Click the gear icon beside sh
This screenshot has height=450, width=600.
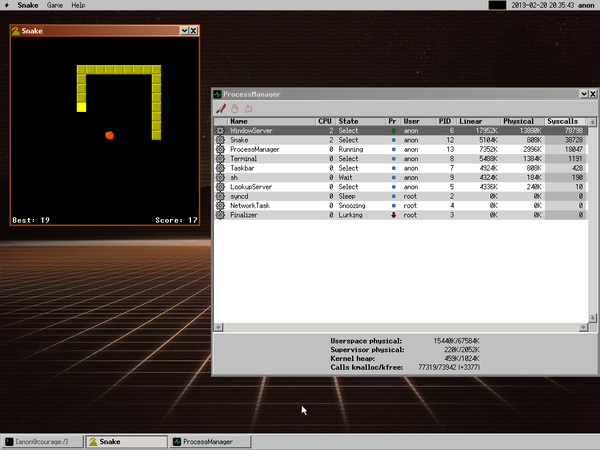[220, 178]
